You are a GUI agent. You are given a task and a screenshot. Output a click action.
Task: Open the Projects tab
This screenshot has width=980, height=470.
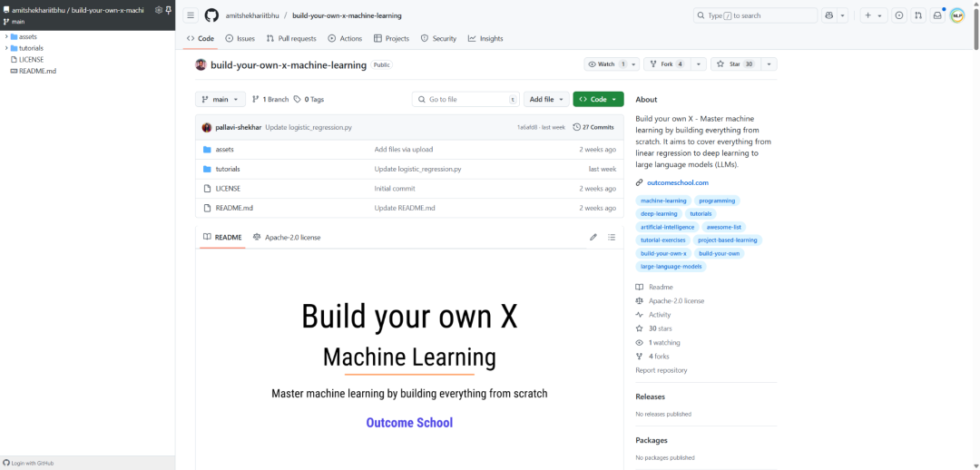click(x=391, y=38)
